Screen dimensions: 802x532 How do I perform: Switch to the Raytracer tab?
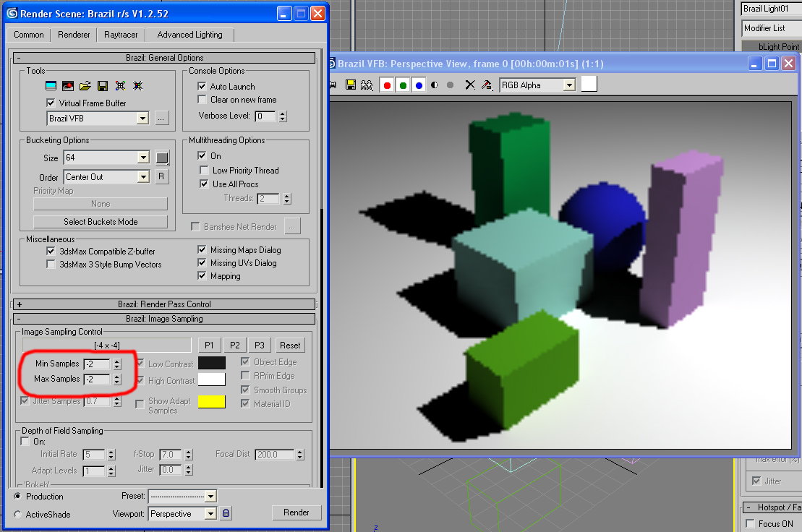121,35
